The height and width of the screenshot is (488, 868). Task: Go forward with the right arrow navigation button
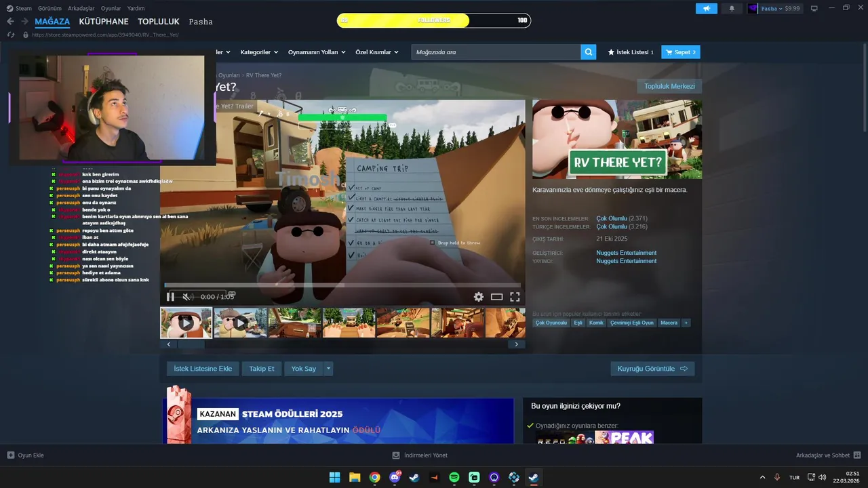(x=26, y=22)
